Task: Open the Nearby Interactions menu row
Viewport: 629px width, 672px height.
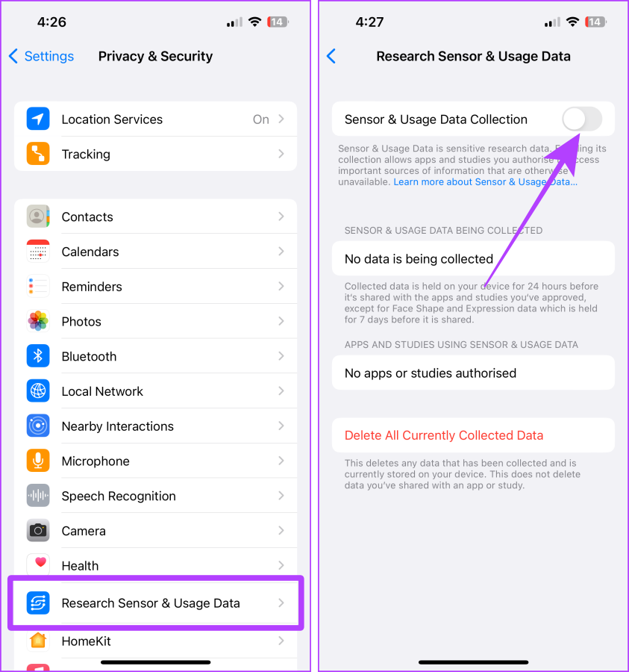Action: coord(155,426)
